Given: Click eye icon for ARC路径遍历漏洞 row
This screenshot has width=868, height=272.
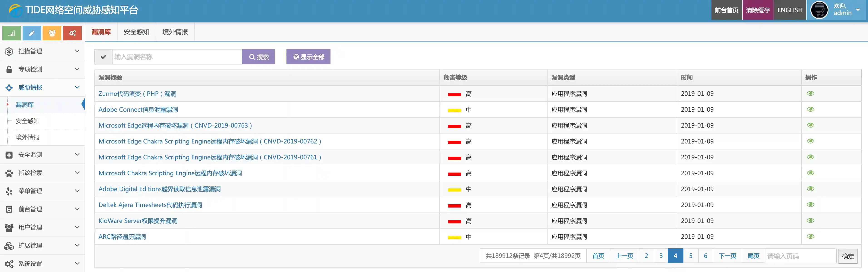Looking at the screenshot, I should pyautogui.click(x=810, y=236).
